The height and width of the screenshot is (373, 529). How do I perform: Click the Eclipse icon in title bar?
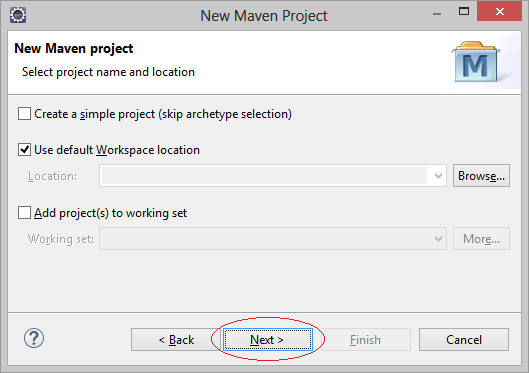click(18, 15)
